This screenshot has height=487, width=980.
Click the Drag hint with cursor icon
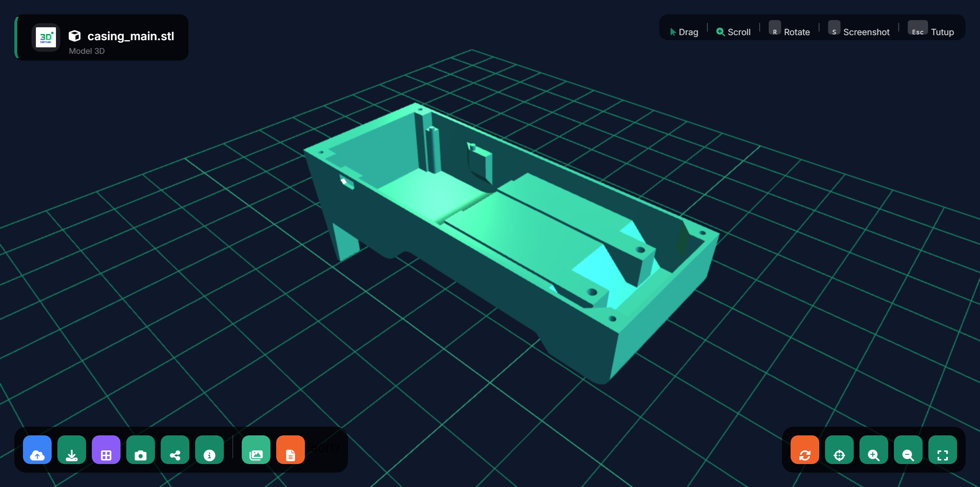[x=684, y=32]
